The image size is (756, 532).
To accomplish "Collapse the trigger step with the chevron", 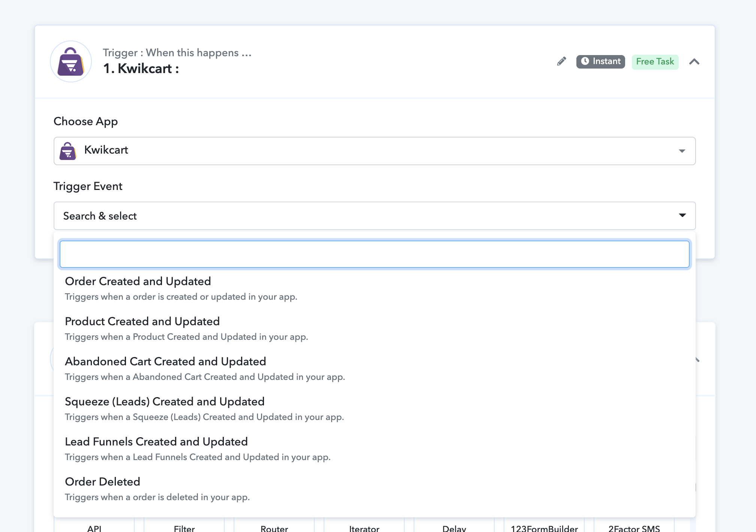I will tap(694, 61).
